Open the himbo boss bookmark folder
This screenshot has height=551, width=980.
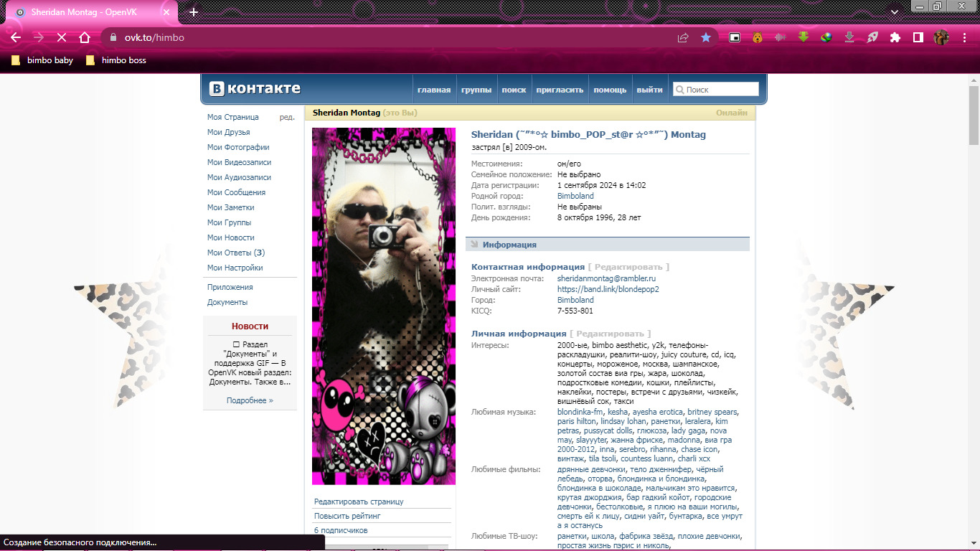tap(116, 60)
